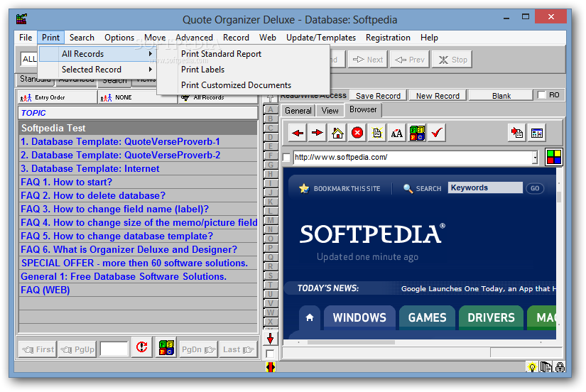Screen dimensions: 586x392
Task: Select record FAQ 1. How to start?
Action: click(139, 182)
